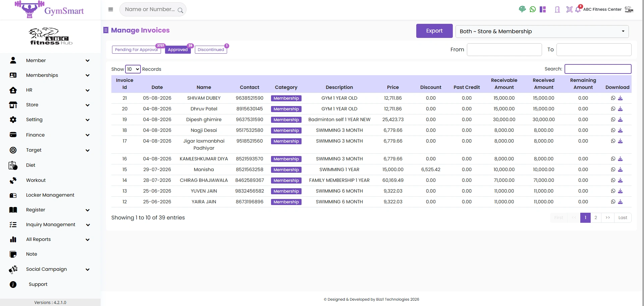Viewport: 644px width, 306px height.
Task: Click the door icon in header
Action: [557, 9]
